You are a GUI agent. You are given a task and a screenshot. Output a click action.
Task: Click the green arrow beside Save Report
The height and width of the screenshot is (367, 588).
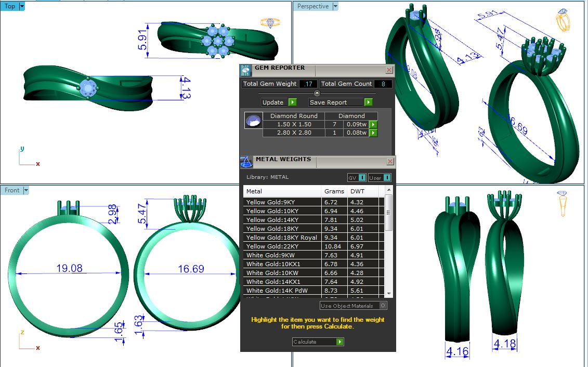368,102
